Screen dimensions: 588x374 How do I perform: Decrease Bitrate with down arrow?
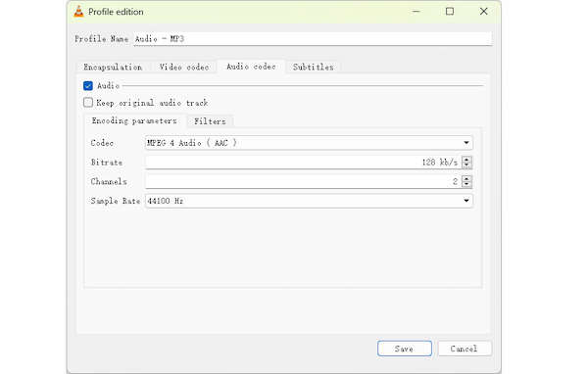(x=466, y=165)
